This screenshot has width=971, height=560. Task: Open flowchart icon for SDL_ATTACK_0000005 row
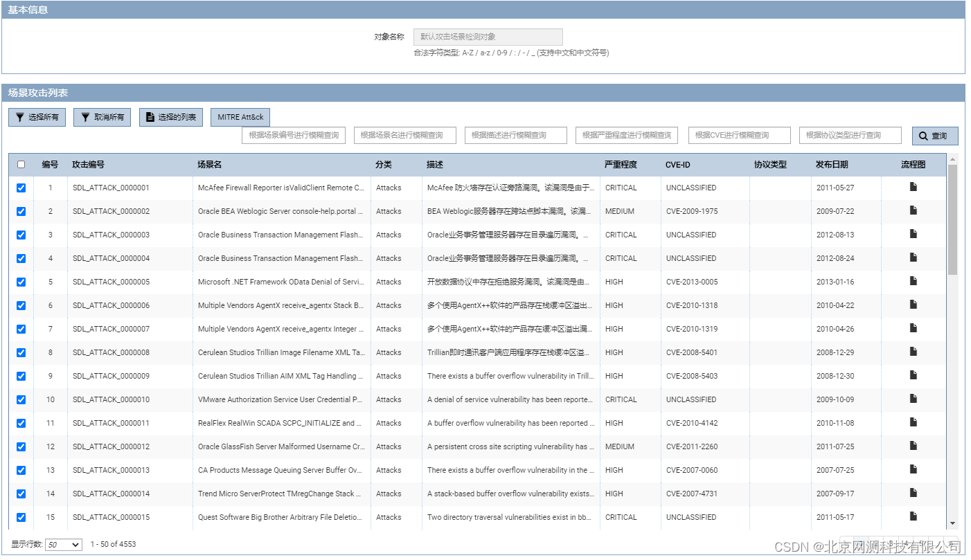(914, 281)
